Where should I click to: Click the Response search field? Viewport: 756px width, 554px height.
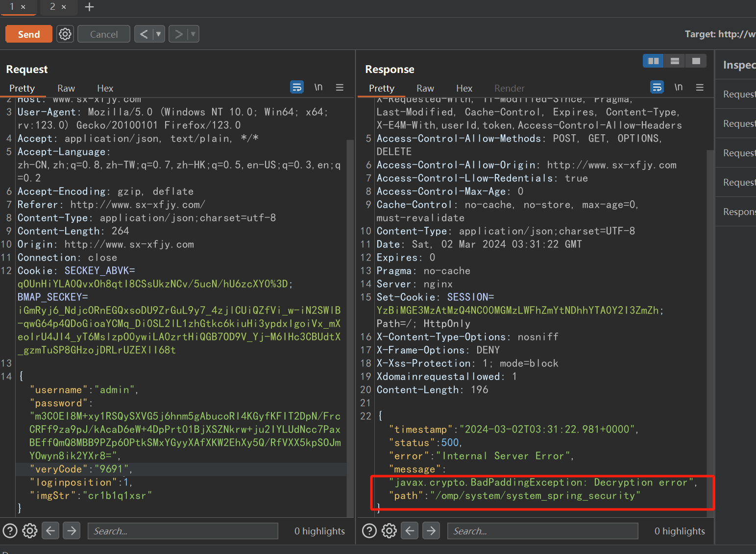click(542, 531)
